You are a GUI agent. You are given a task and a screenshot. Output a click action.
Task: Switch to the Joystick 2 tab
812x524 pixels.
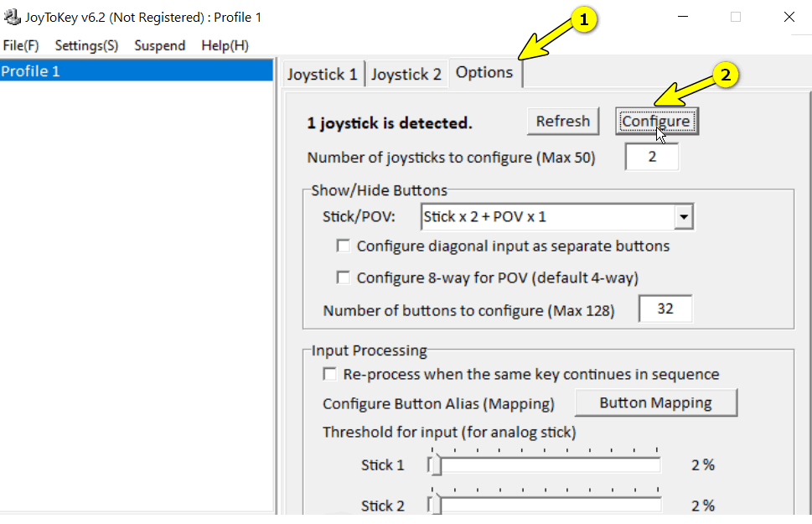click(x=406, y=75)
